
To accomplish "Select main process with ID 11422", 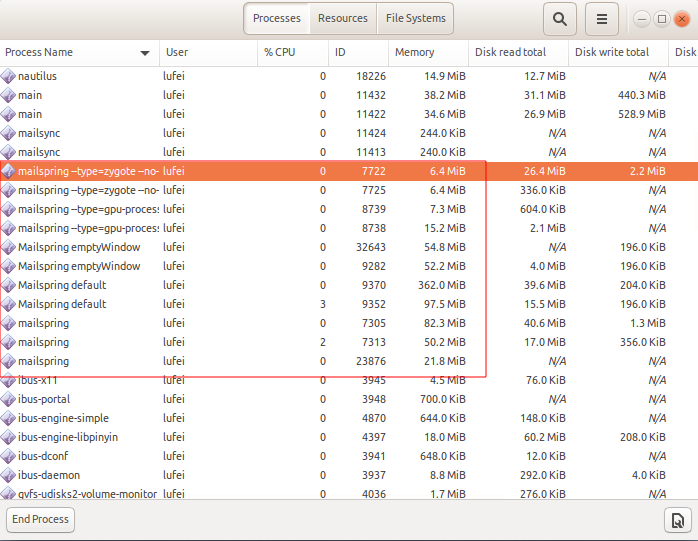I will click(349, 114).
